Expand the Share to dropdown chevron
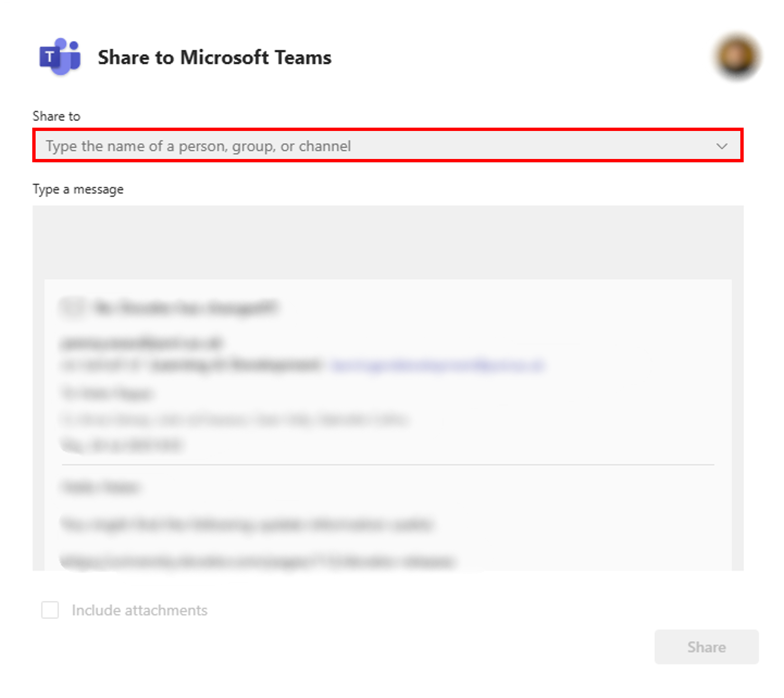784x698 pixels. pos(722,146)
